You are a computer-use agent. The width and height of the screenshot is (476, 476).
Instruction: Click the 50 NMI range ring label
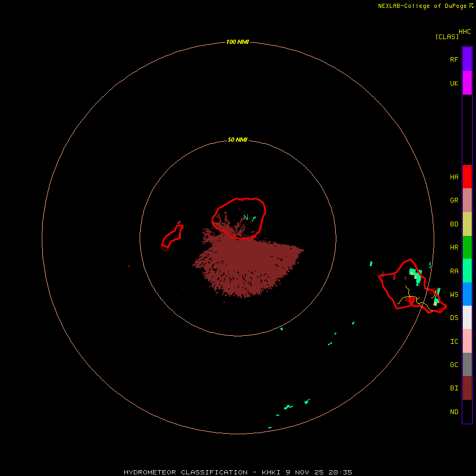(237, 140)
